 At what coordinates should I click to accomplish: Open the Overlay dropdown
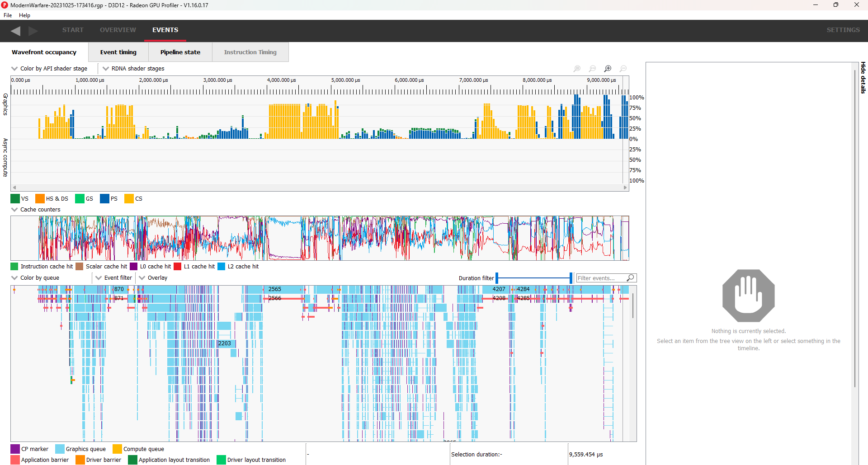[x=153, y=278]
